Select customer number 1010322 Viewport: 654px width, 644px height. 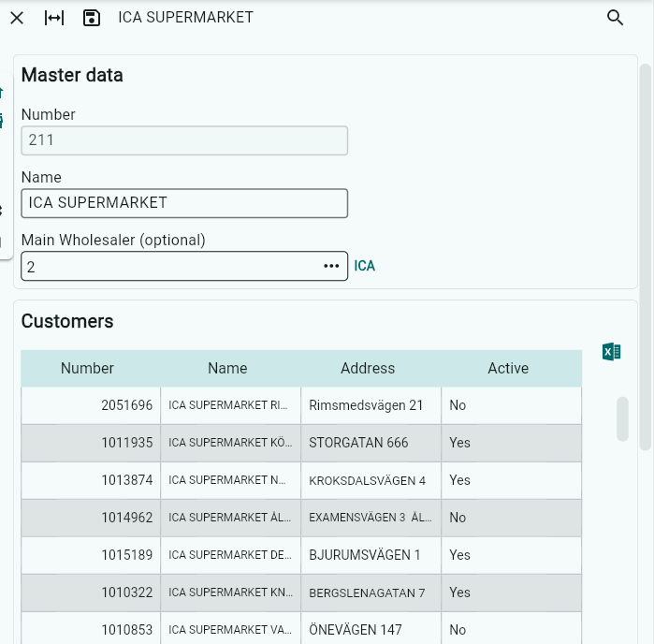127,593
